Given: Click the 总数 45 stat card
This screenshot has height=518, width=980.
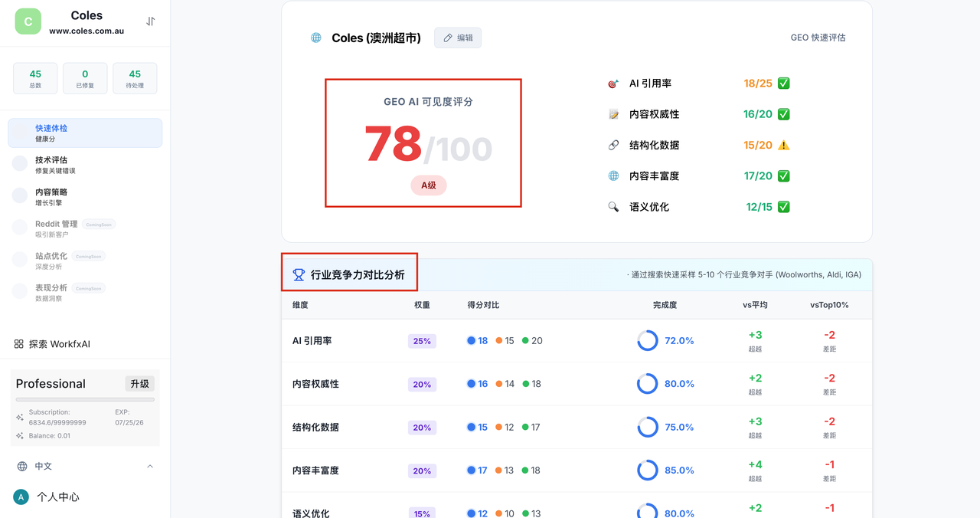Looking at the screenshot, I should point(35,78).
